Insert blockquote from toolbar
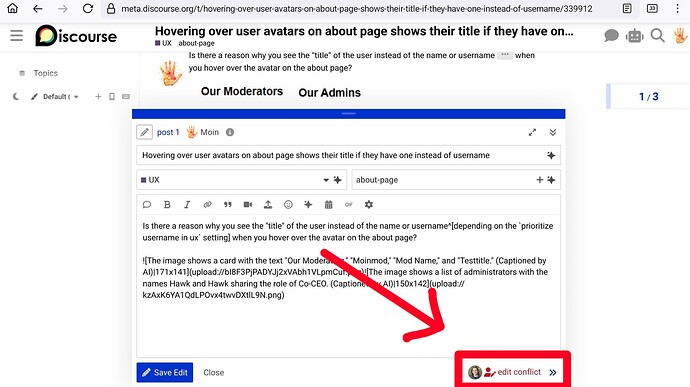The height and width of the screenshot is (387, 690). pyautogui.click(x=228, y=204)
